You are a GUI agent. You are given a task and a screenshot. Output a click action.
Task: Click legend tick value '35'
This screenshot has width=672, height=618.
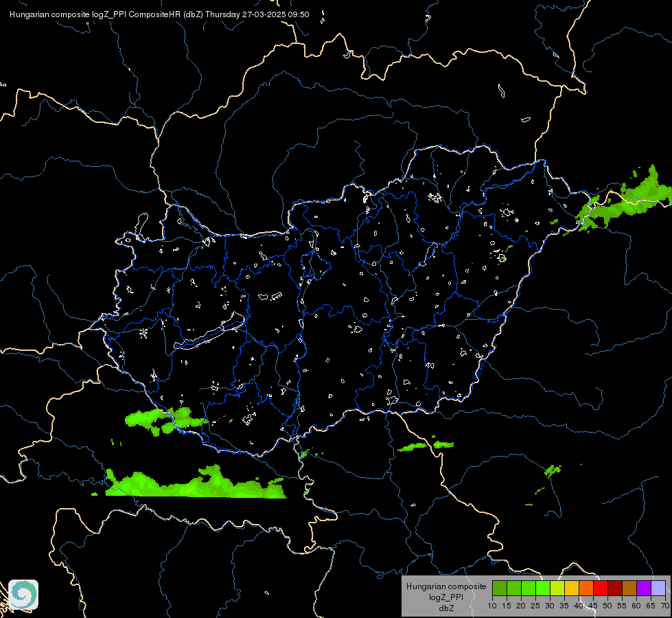pos(564,606)
